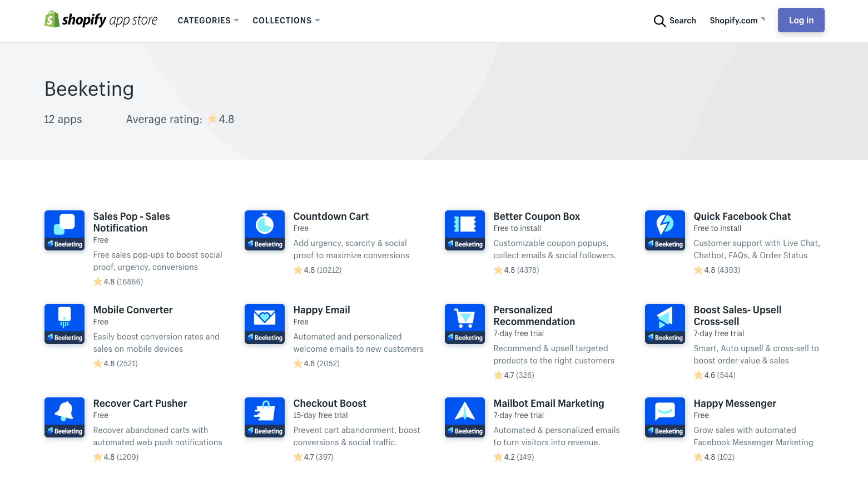Click the Countdown Cart rating 4.8 (10212)
This screenshot has width=868, height=497.
point(318,270)
